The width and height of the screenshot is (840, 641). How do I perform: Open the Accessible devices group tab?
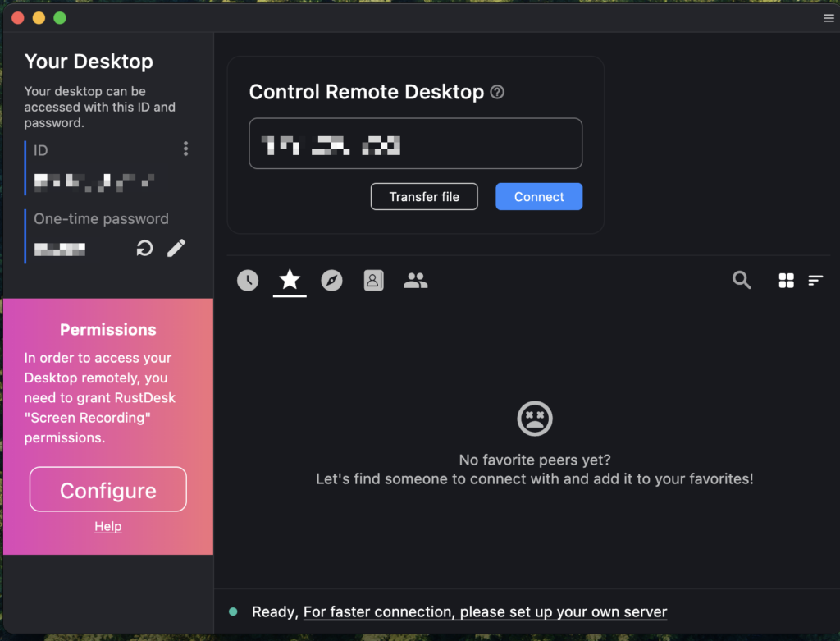pyautogui.click(x=416, y=281)
